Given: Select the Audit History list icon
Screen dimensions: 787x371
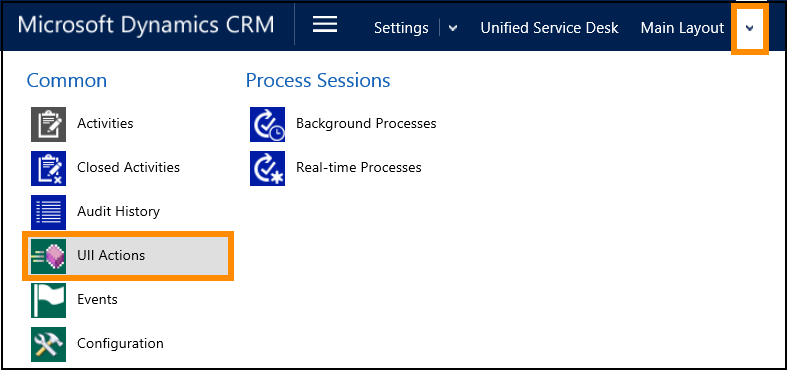Looking at the screenshot, I should [x=48, y=212].
